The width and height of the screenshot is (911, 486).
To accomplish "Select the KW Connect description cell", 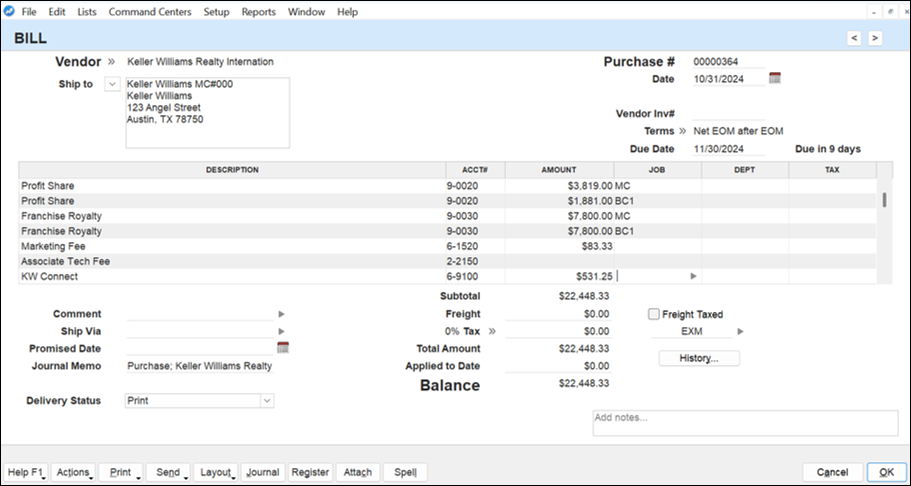I will [232, 276].
